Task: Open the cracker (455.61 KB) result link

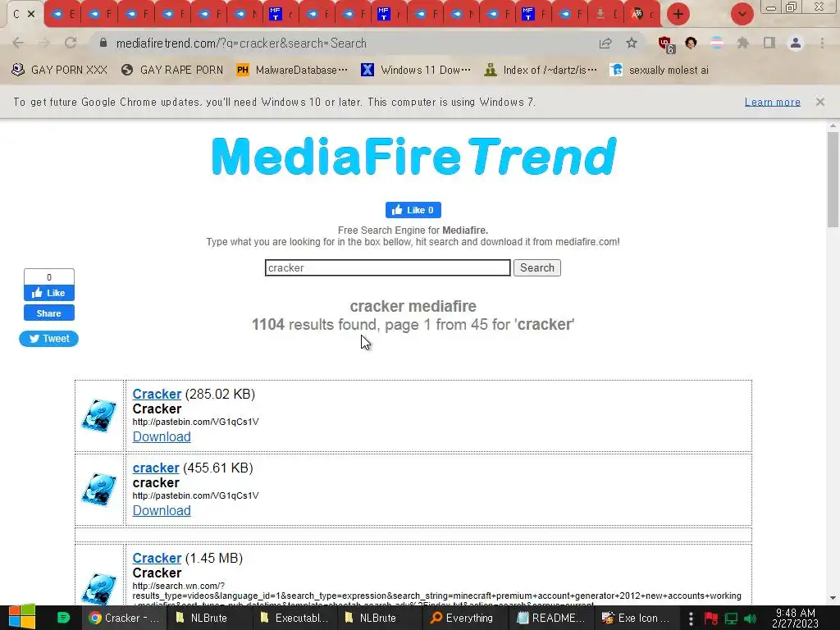Action: 155,468
